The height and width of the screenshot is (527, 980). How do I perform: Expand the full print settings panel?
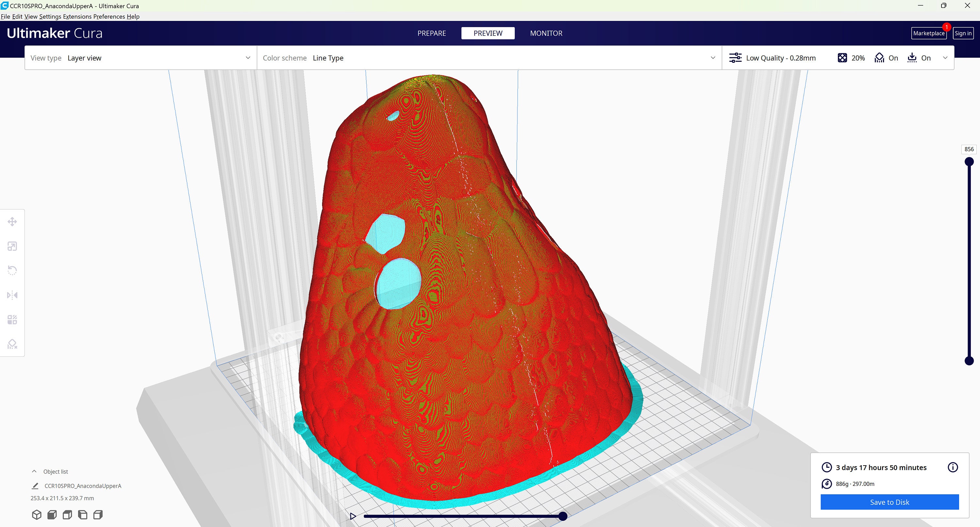[946, 58]
